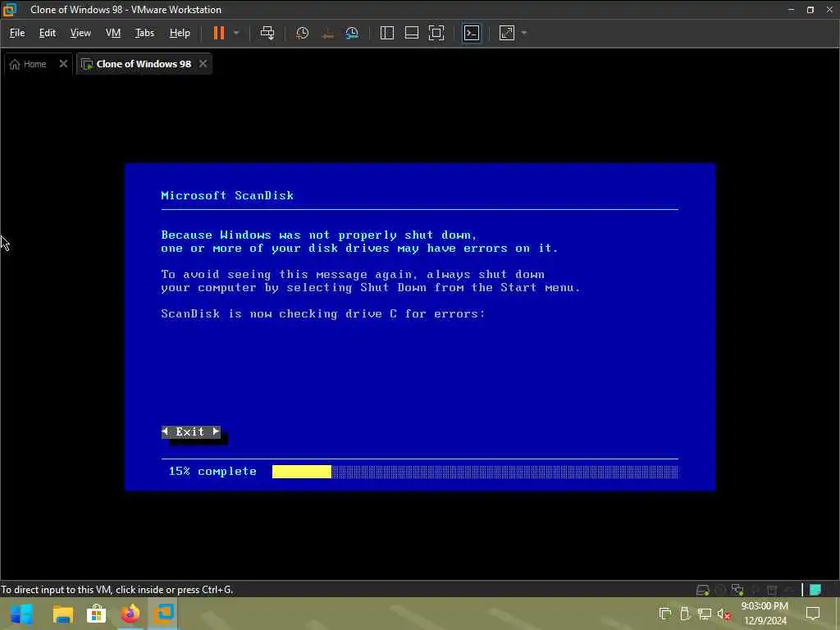Click the stretch guest display icon
Viewport: 840px width, 630px height.
(507, 33)
